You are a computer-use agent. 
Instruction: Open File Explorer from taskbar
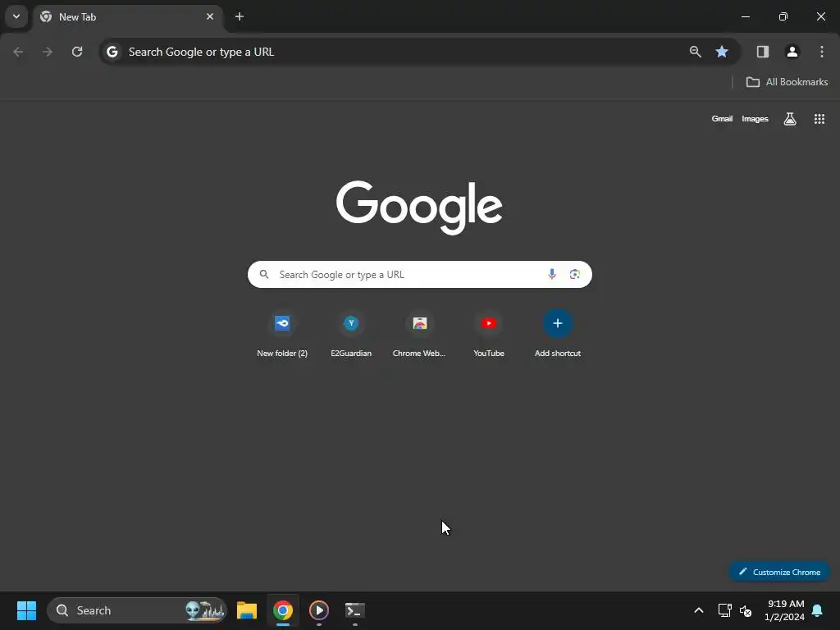point(247,610)
